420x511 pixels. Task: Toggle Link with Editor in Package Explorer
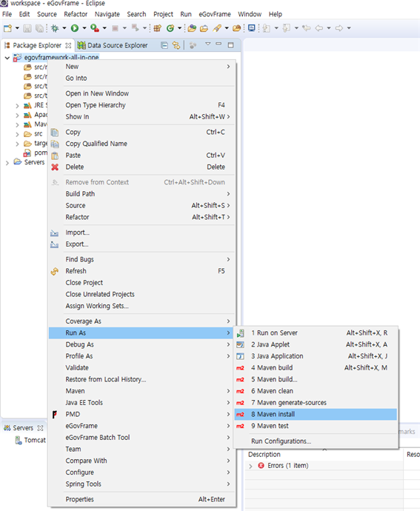click(x=176, y=45)
